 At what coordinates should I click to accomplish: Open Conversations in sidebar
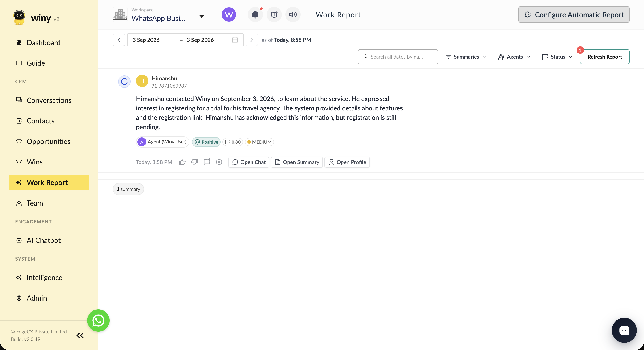click(x=49, y=100)
